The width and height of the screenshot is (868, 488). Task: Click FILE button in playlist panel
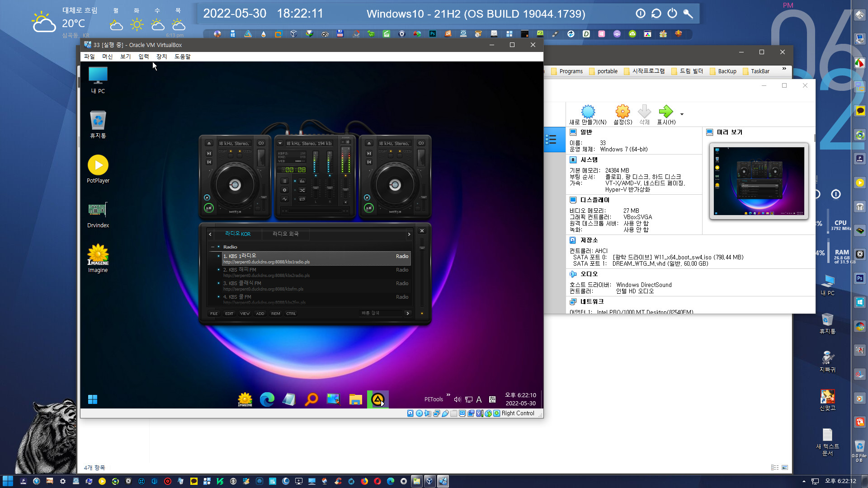point(214,314)
